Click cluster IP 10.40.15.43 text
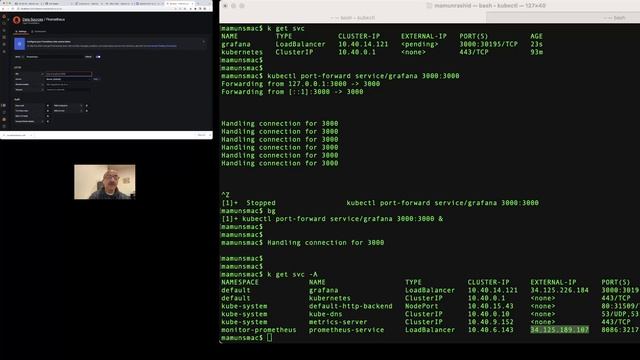This screenshot has width=640, height=360. coord(491,306)
